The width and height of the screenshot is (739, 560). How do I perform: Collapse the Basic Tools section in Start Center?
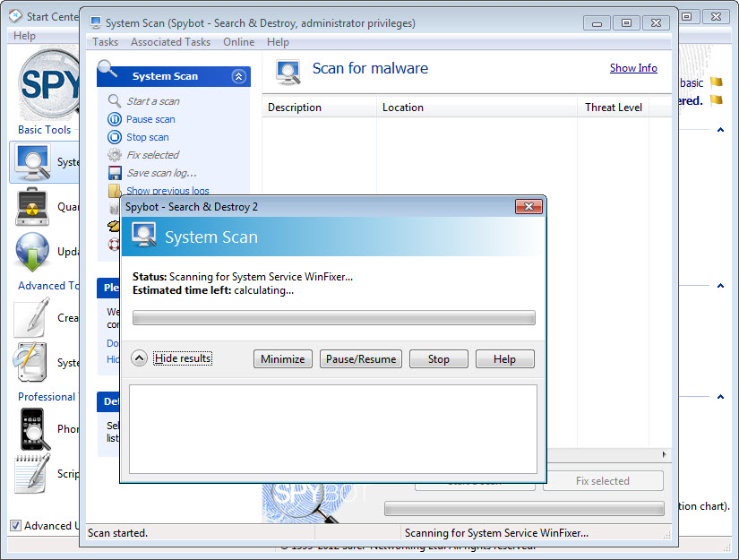tap(720, 130)
